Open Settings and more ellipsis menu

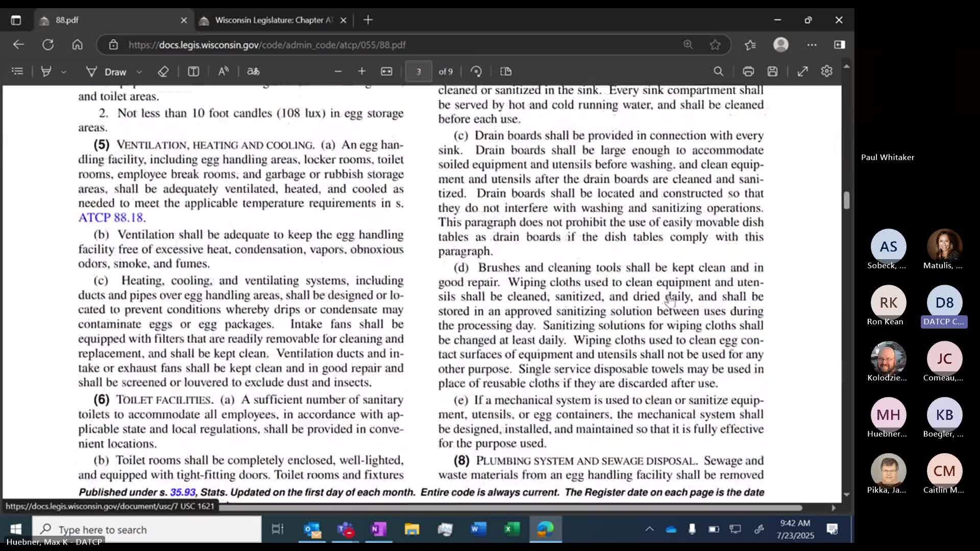pyautogui.click(x=812, y=45)
